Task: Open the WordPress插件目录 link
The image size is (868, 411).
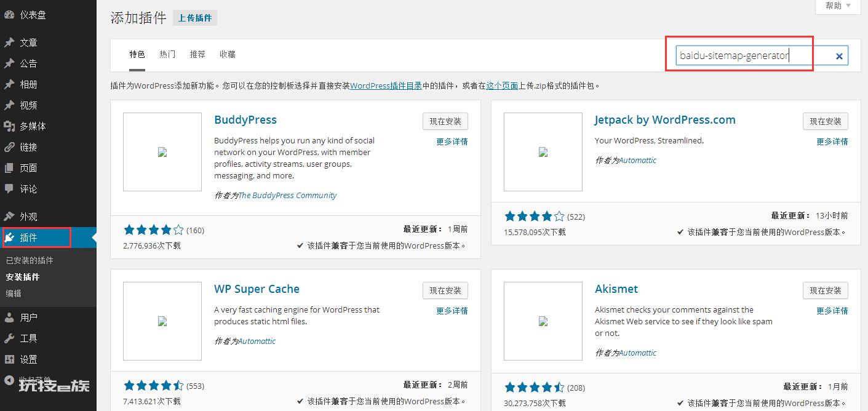Action: [x=386, y=86]
